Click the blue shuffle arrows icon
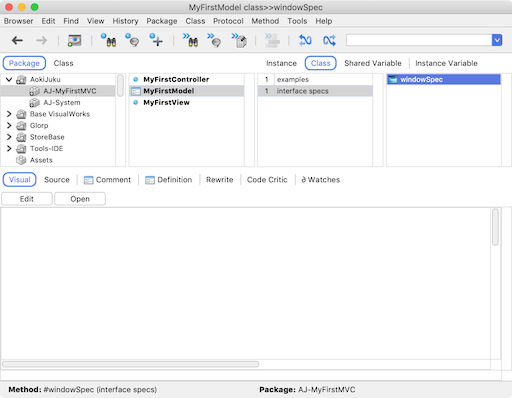The height and width of the screenshot is (398, 512). [x=329, y=41]
